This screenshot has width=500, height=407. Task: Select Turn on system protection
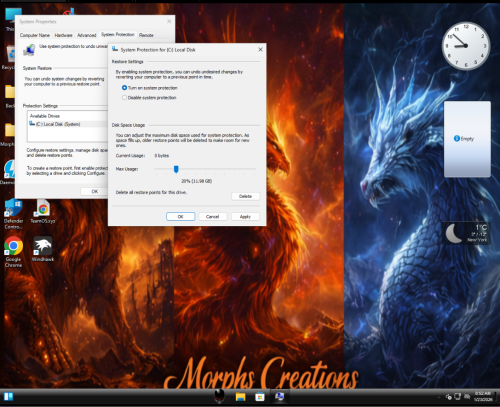pyautogui.click(x=149, y=88)
